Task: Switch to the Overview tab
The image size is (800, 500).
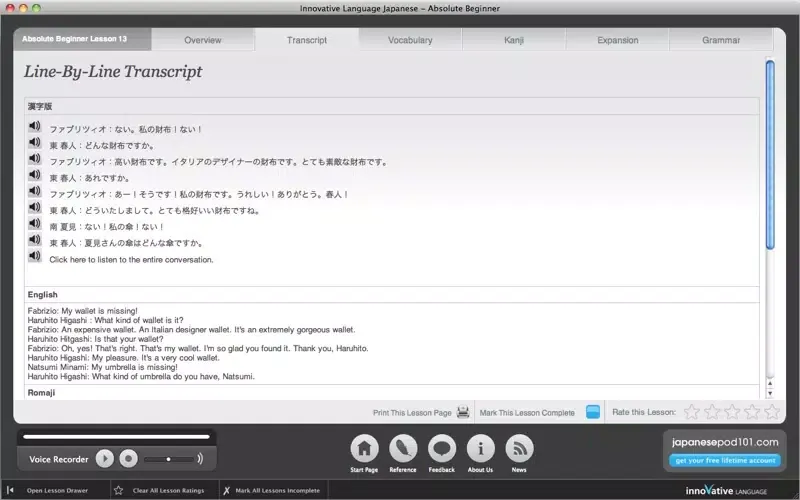Action: click(203, 40)
